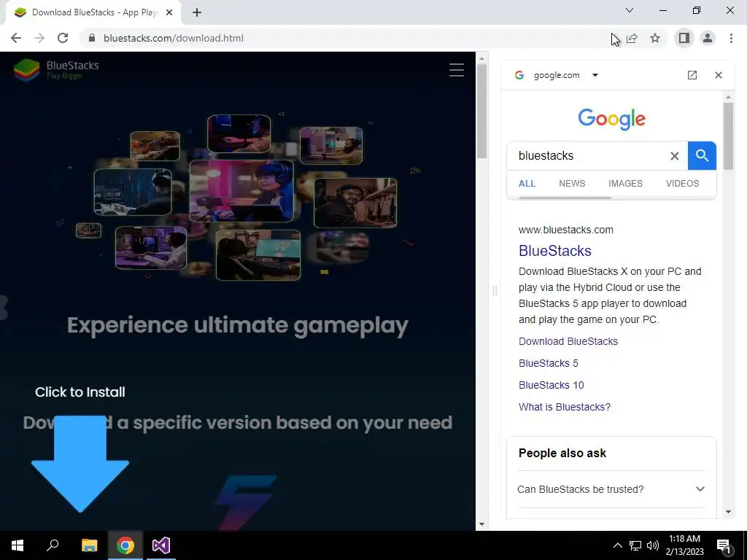Click the side panel scrollbar thumb
The image size is (747, 560).
coord(728,136)
